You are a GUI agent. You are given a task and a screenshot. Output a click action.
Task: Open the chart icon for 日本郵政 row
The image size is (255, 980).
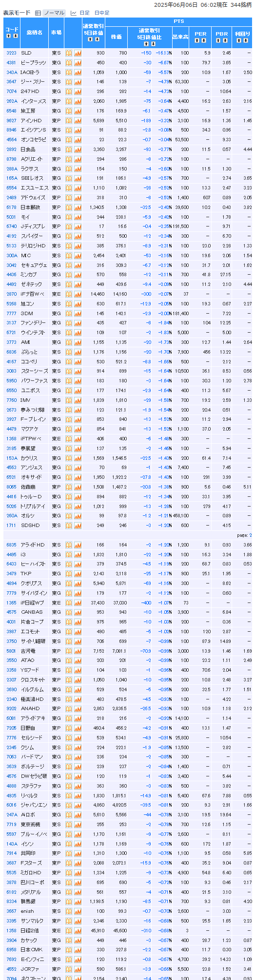78,207
